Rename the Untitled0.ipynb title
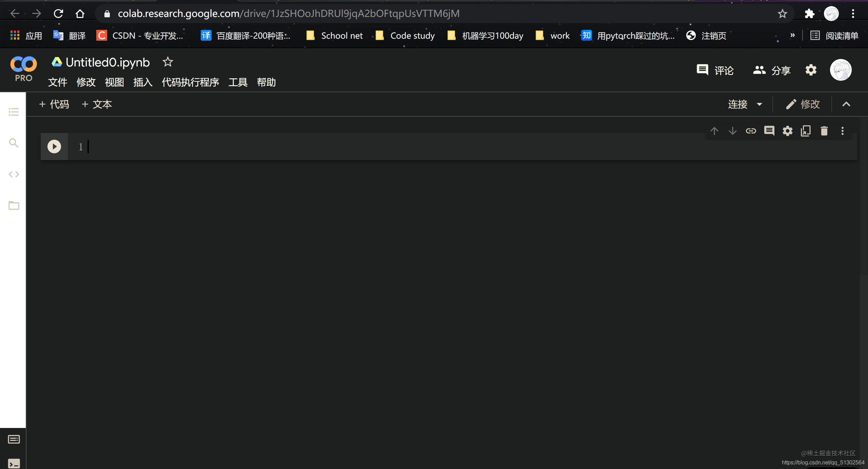 [x=108, y=62]
